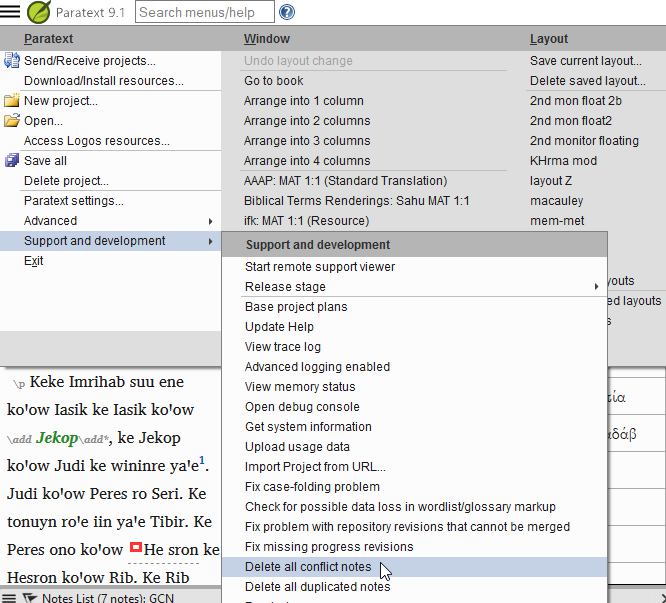
Task: Load the layout Z entry
Action: point(550,180)
